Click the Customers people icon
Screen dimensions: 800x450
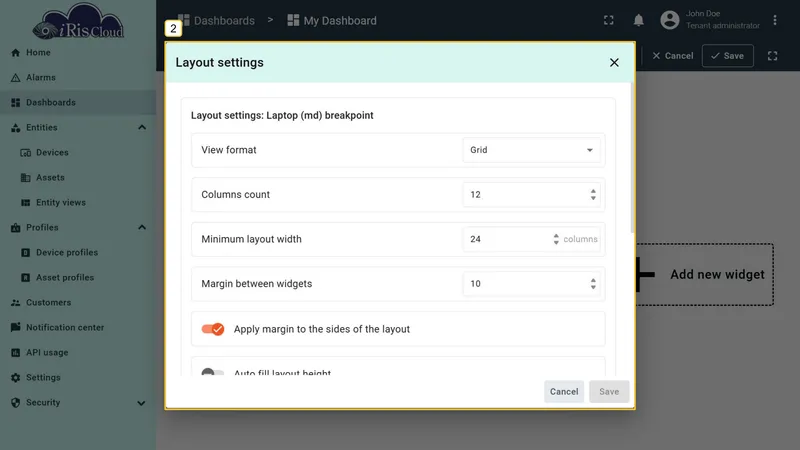pos(15,303)
